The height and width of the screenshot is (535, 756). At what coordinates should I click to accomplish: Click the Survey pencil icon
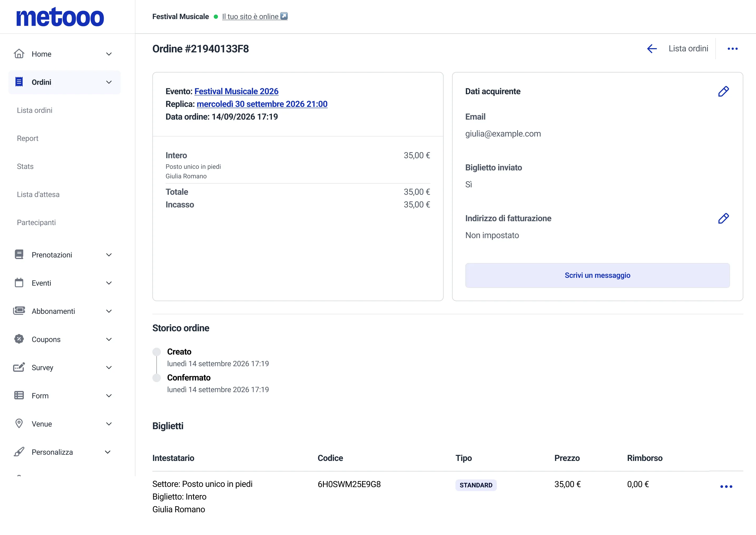[19, 367]
